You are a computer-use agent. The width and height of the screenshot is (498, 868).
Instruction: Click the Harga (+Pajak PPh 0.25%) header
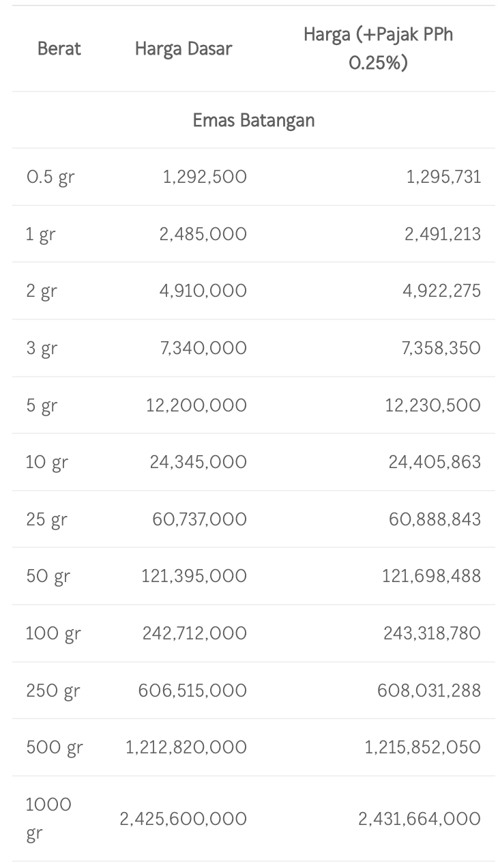tap(378, 49)
